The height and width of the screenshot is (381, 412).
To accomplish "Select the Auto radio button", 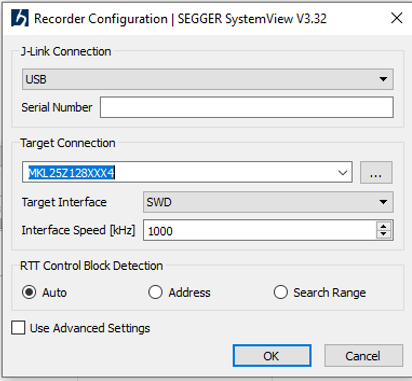I will (x=29, y=292).
